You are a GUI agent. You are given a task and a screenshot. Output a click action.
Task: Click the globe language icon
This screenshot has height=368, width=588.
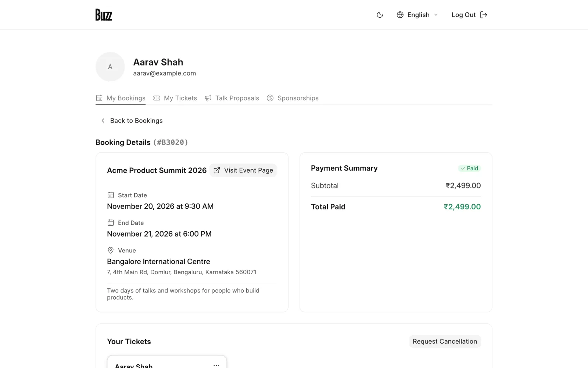[x=400, y=15]
